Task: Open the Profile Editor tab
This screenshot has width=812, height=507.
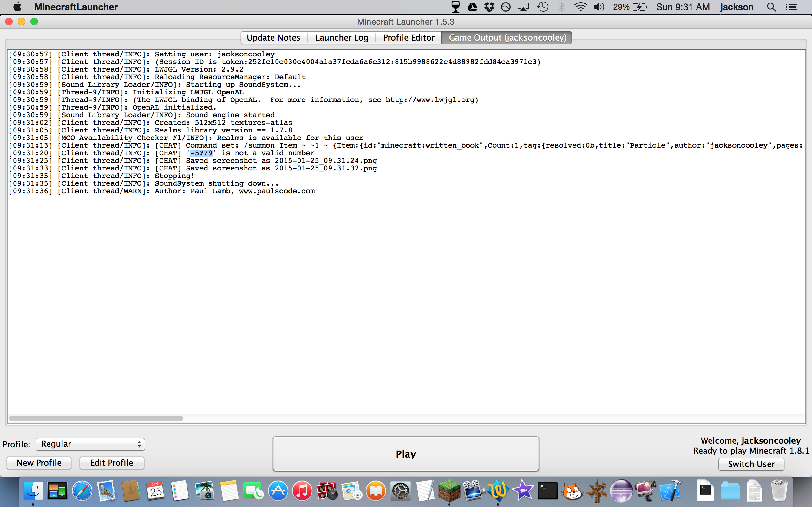Action: [409, 38]
